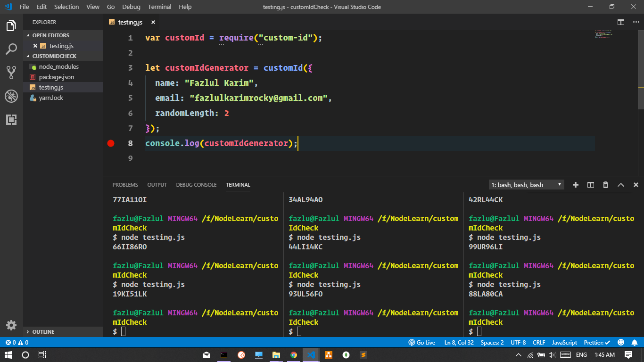Open the Extensions view

pos(11,120)
